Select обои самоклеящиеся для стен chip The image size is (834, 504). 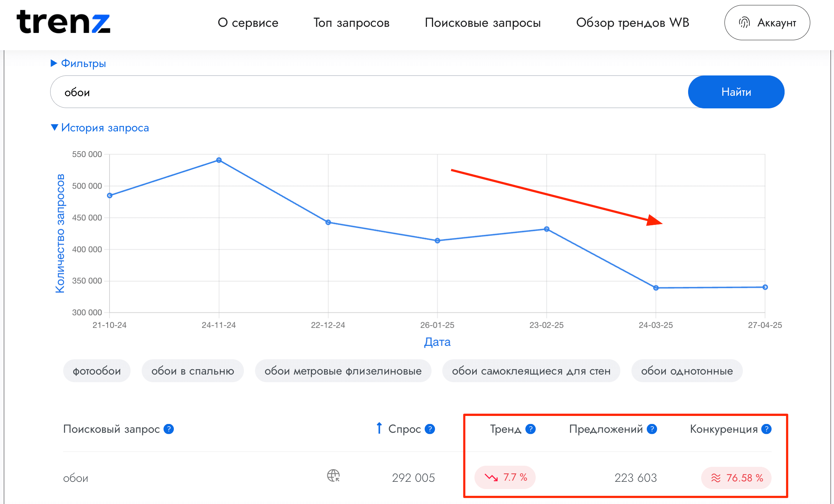tap(531, 371)
